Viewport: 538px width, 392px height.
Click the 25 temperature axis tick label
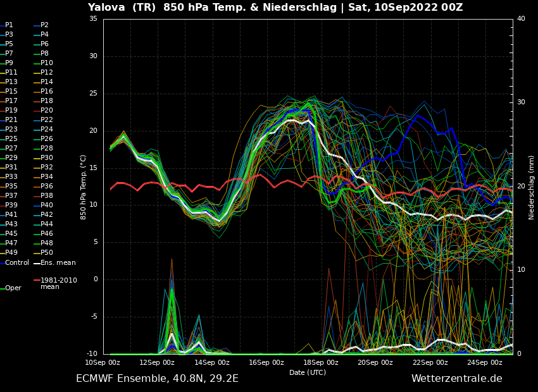click(x=93, y=94)
